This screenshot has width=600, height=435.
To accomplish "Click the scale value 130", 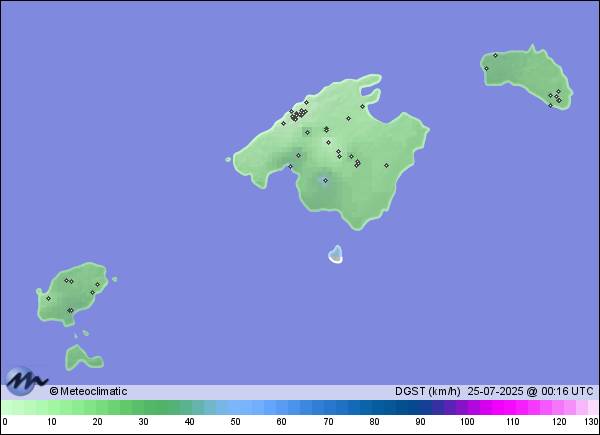I will (591, 422).
